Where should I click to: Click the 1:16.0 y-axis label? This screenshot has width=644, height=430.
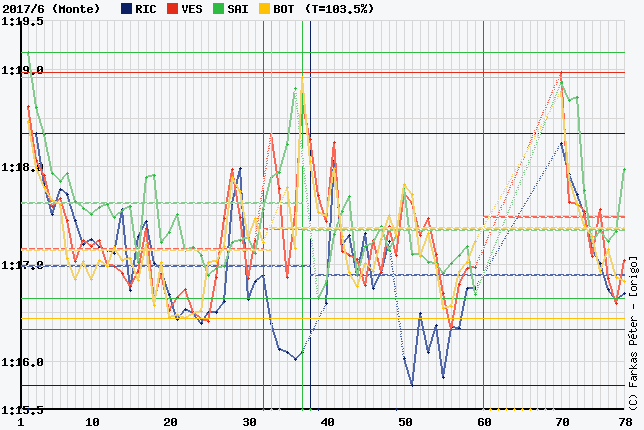(23, 363)
